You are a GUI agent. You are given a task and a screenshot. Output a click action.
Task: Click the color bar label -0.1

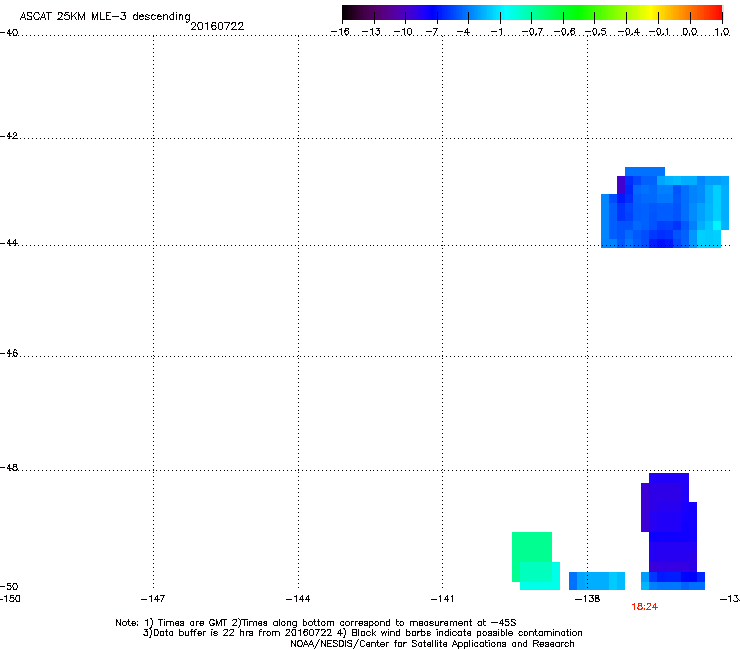click(659, 32)
